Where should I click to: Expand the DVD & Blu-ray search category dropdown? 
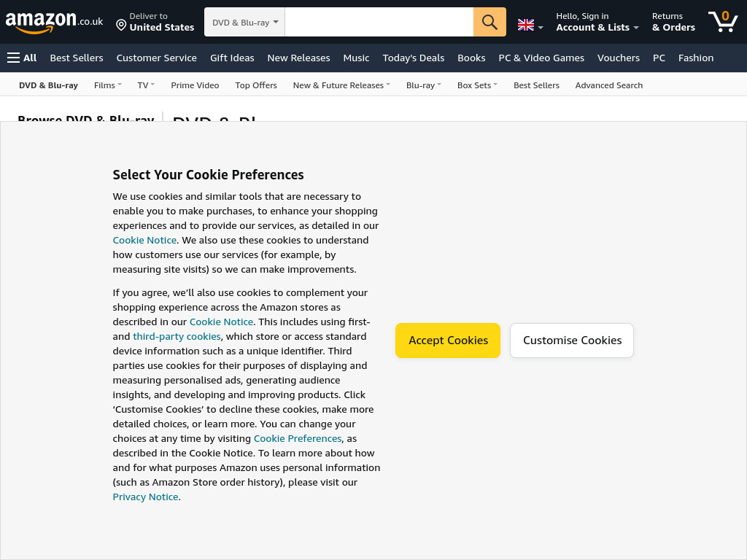click(244, 22)
